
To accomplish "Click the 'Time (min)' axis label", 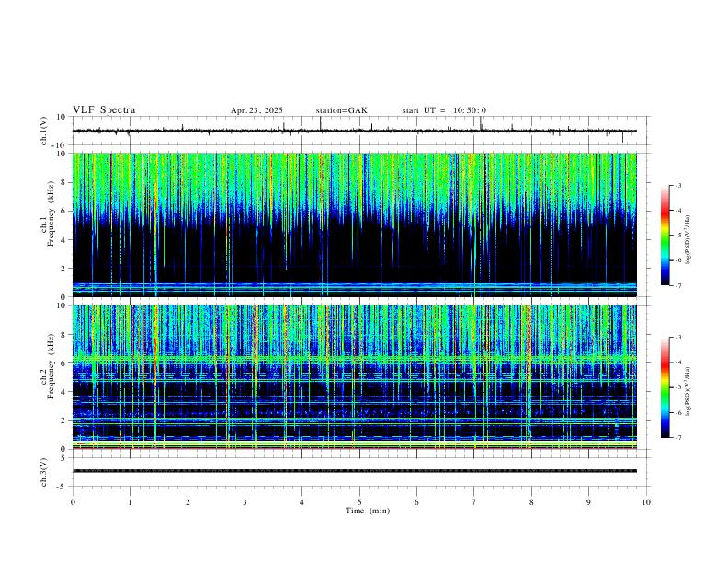I will point(368,511).
